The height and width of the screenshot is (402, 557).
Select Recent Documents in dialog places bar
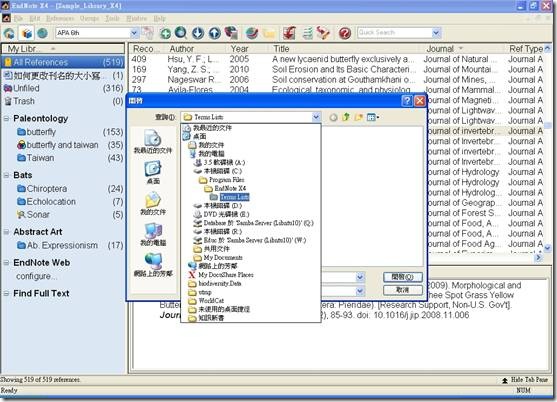pyautogui.click(x=153, y=141)
